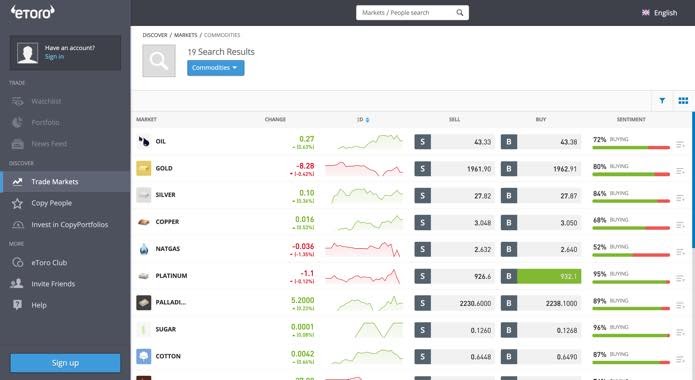Click the user avatar icon
Image resolution: width=695 pixels, height=380 pixels.
pos(27,53)
